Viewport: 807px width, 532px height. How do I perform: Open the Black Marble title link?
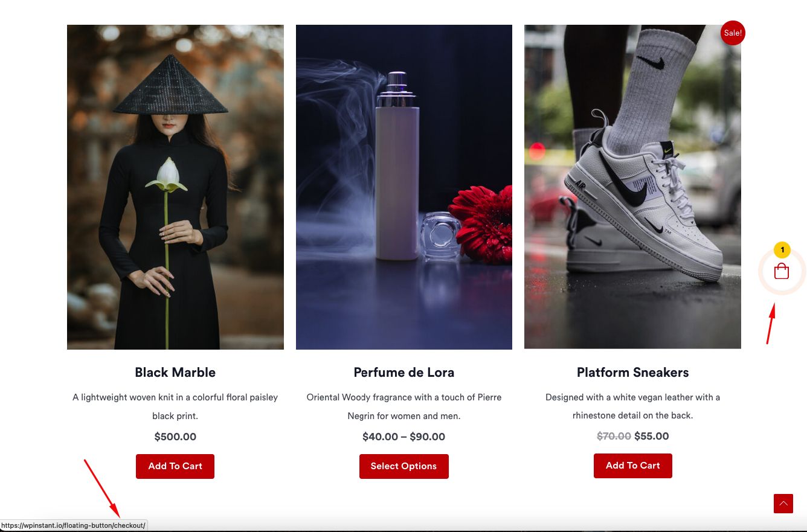(175, 373)
